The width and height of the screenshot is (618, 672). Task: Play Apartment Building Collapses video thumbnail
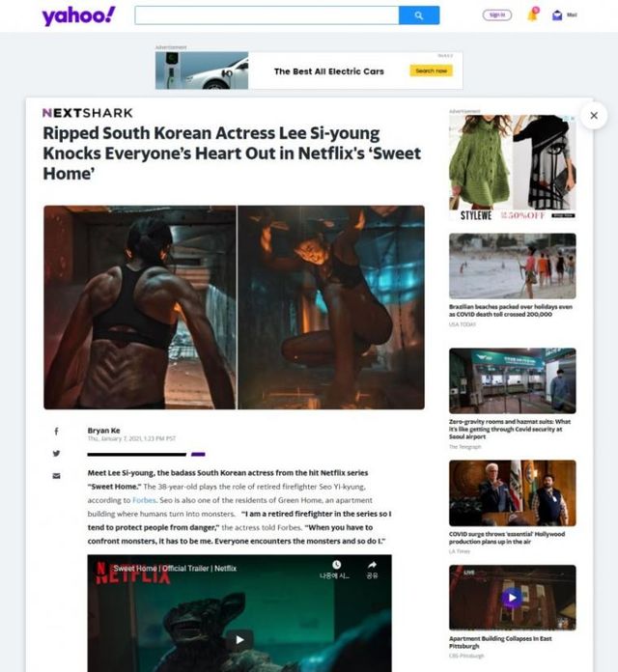tap(512, 599)
